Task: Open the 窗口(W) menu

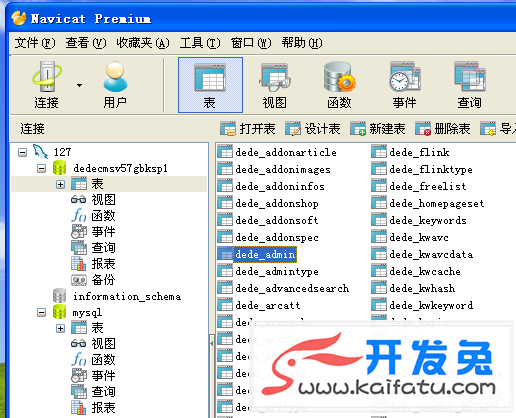Action: 251,43
